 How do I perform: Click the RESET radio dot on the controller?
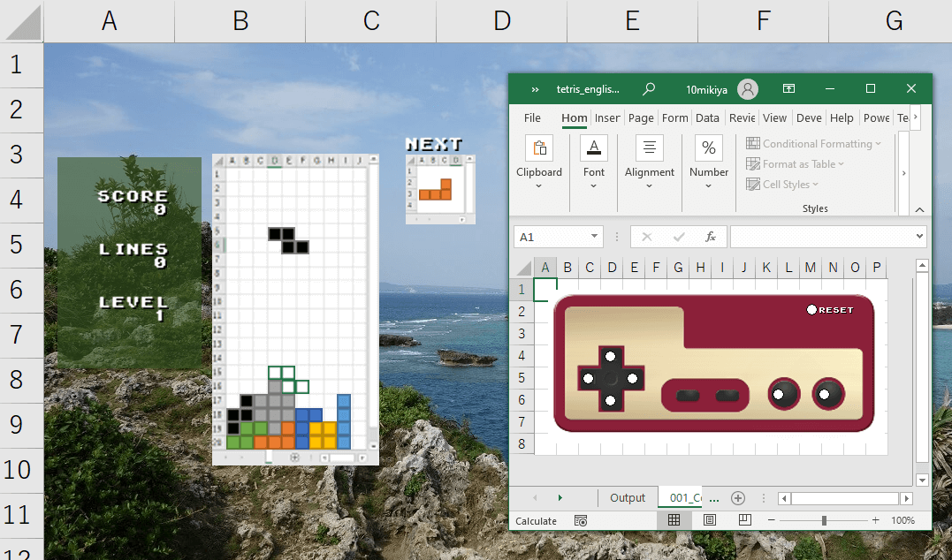click(x=811, y=310)
